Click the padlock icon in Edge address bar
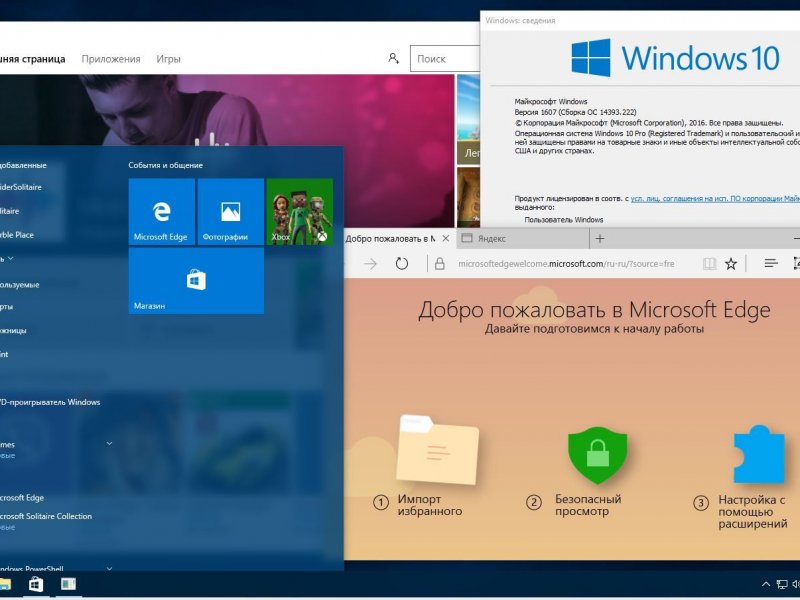The image size is (800, 600). (440, 264)
